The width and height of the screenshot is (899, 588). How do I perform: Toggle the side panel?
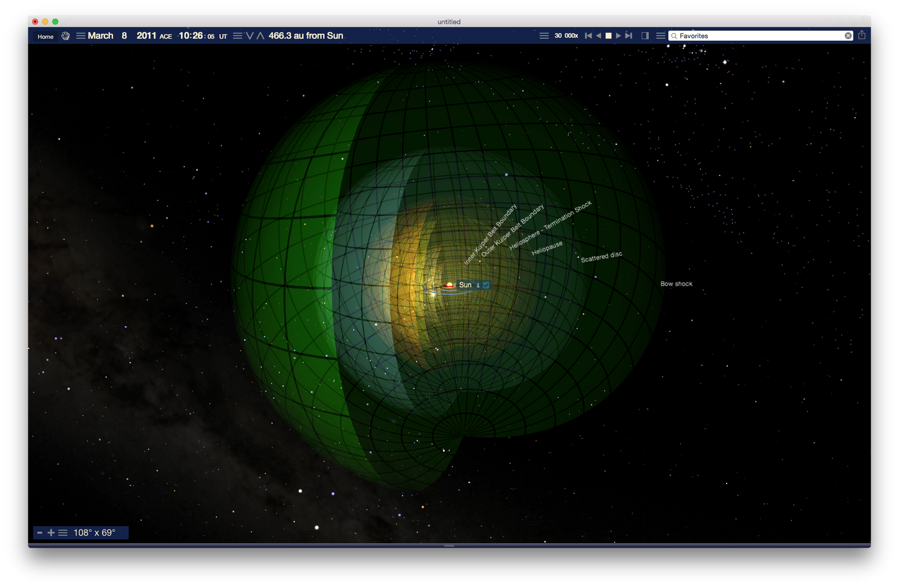click(645, 36)
